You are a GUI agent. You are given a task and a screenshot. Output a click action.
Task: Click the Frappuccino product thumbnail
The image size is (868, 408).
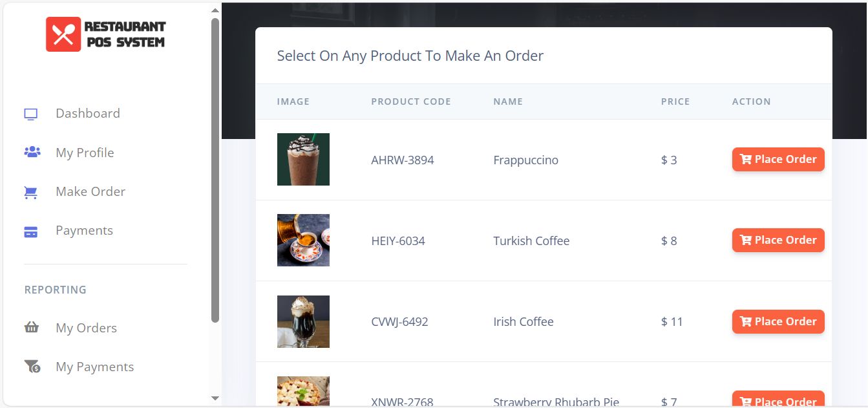(303, 159)
